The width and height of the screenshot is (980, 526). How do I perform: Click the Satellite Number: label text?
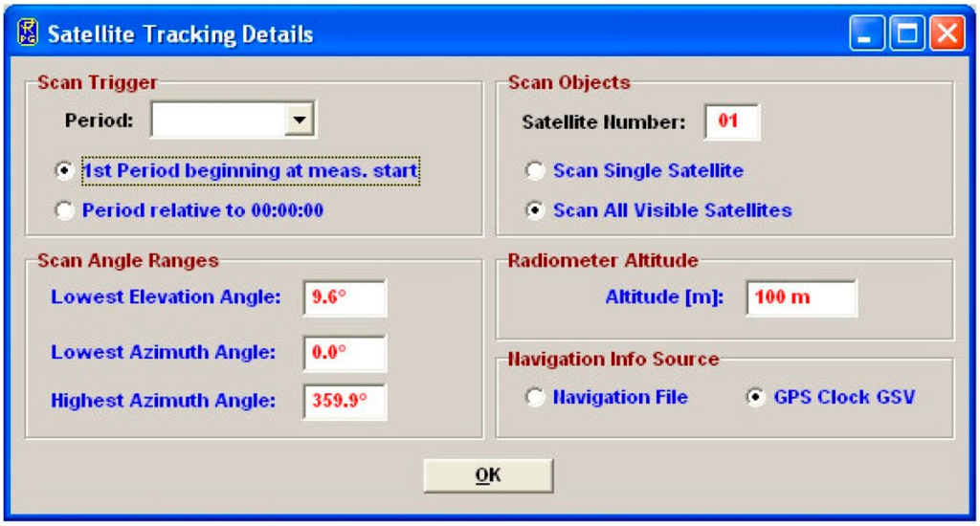pyautogui.click(x=604, y=121)
